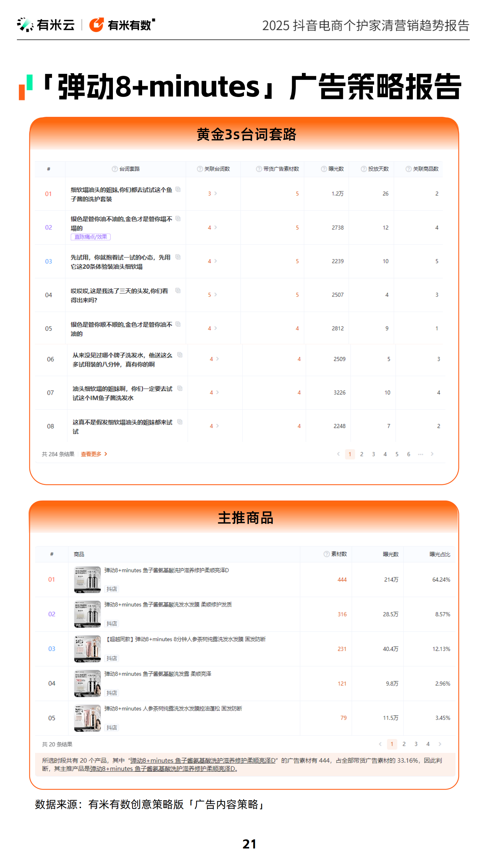Expand related scripts count 4 in row 07

click(x=214, y=393)
